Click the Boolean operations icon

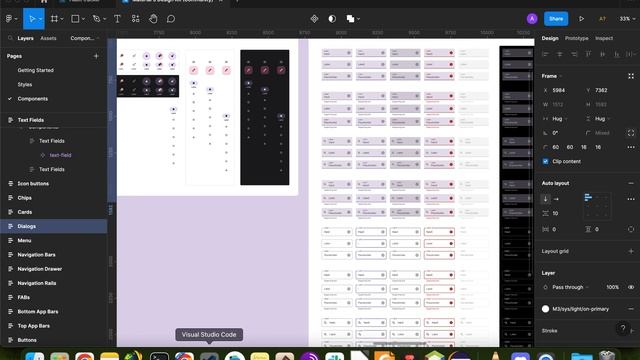pyautogui.click(x=350, y=19)
